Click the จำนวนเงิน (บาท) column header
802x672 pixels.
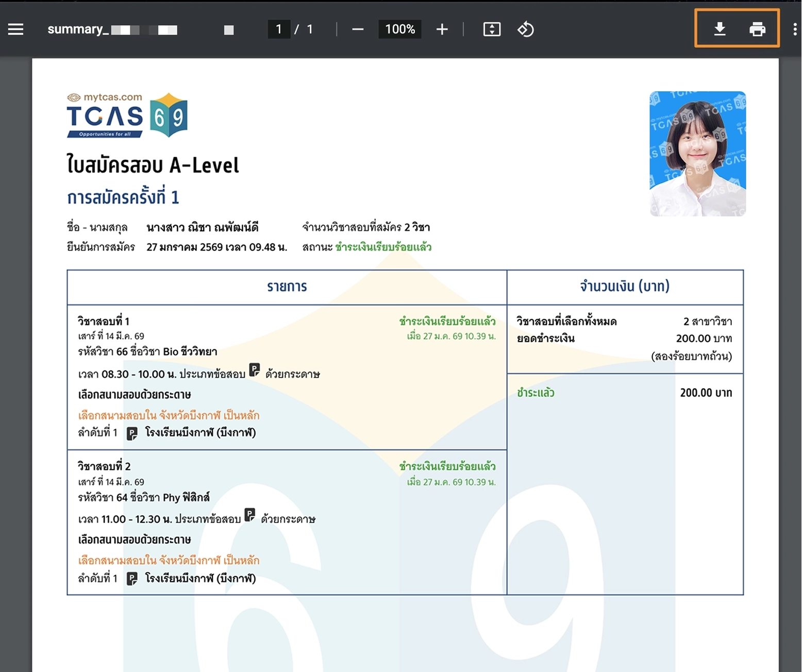click(625, 287)
